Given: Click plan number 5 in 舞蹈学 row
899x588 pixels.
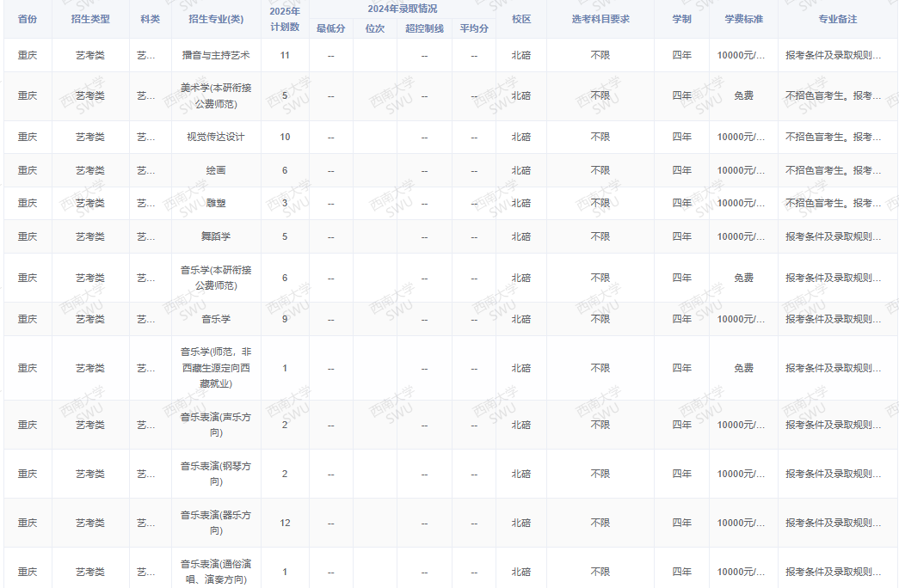Looking at the screenshot, I should click(285, 236).
